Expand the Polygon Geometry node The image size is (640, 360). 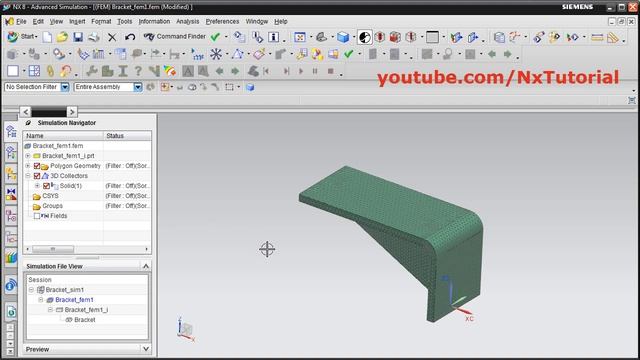(27, 166)
